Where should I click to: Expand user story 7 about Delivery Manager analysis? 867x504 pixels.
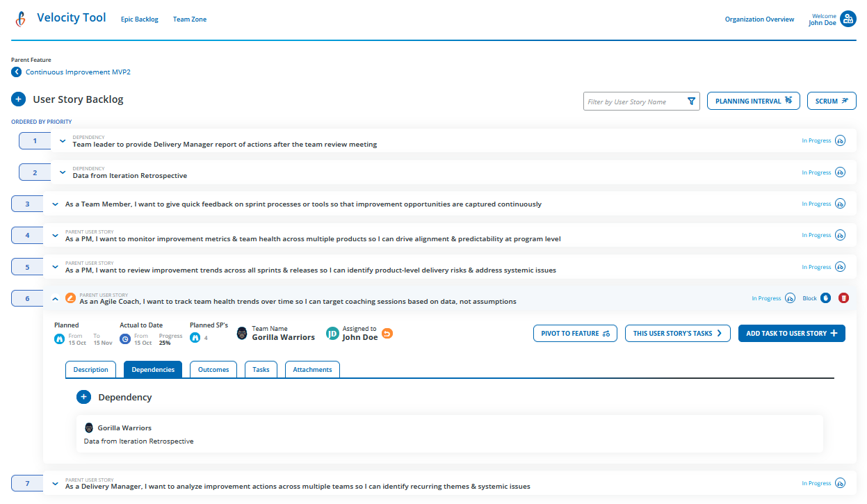tap(55, 482)
